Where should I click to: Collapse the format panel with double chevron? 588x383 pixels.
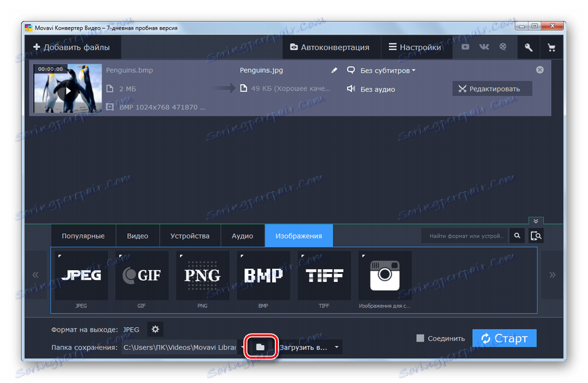pos(536,221)
